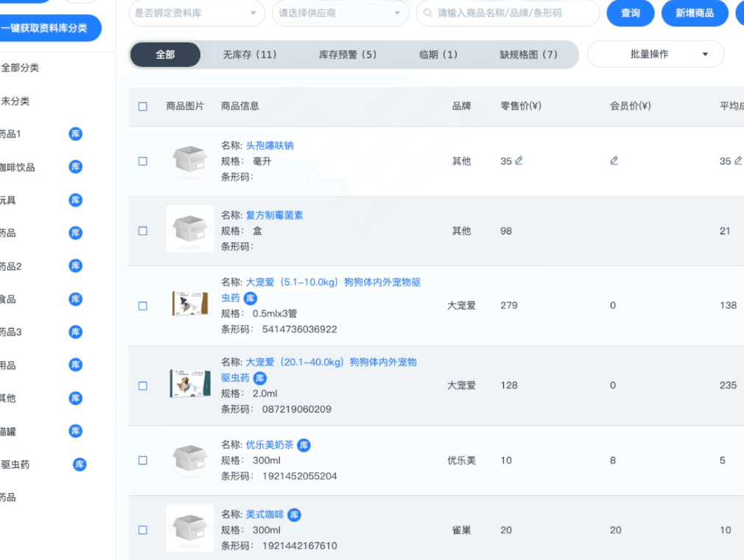Click the 零售价(¥) column header

coord(521,106)
